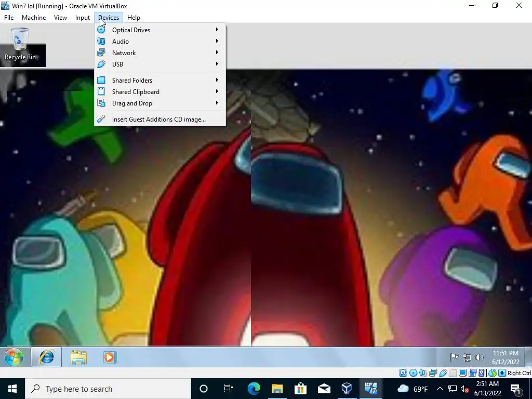Expand the Shared Folders submenu
Screen dimensions: 532x399
[x=160, y=81]
